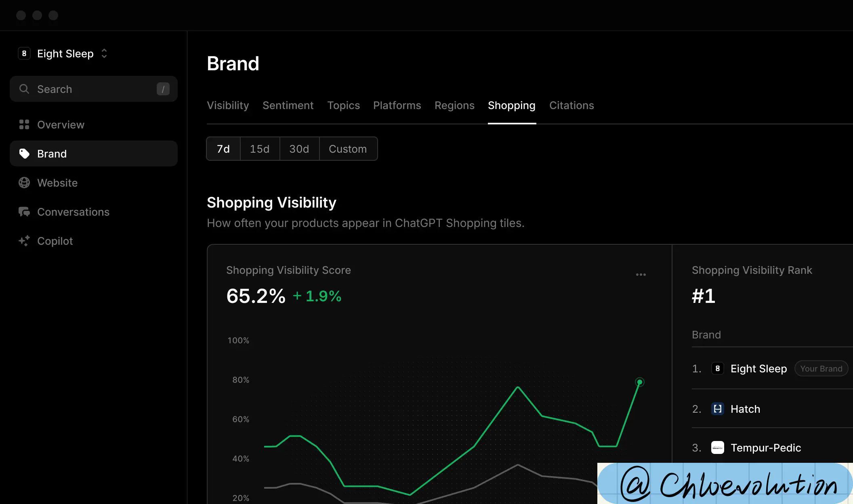Click the search magnifier icon
Image resolution: width=853 pixels, height=504 pixels.
click(x=24, y=89)
